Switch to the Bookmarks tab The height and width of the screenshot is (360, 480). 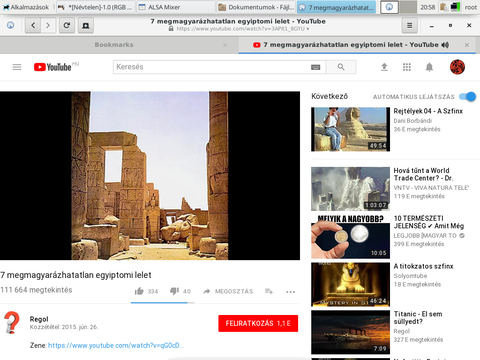pos(114,45)
